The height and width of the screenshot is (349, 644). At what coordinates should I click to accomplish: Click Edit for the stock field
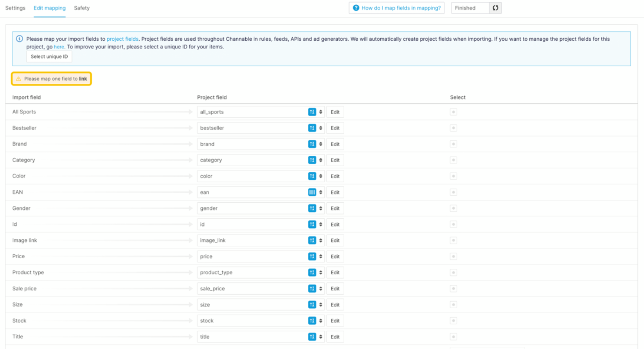335,320
